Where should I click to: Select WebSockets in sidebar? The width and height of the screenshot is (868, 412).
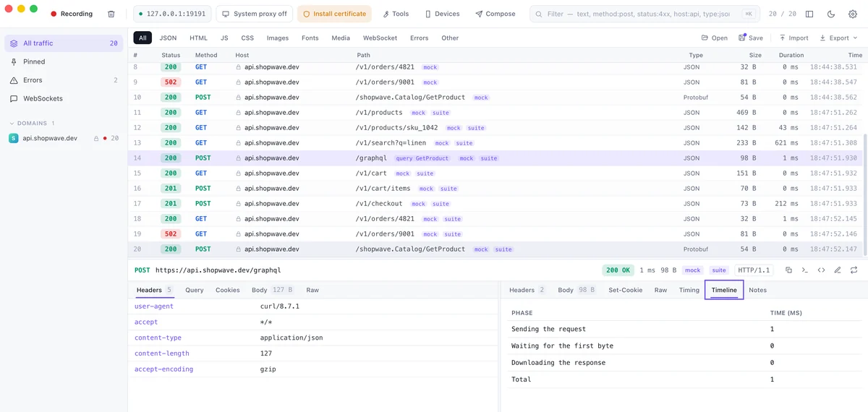pos(64,98)
